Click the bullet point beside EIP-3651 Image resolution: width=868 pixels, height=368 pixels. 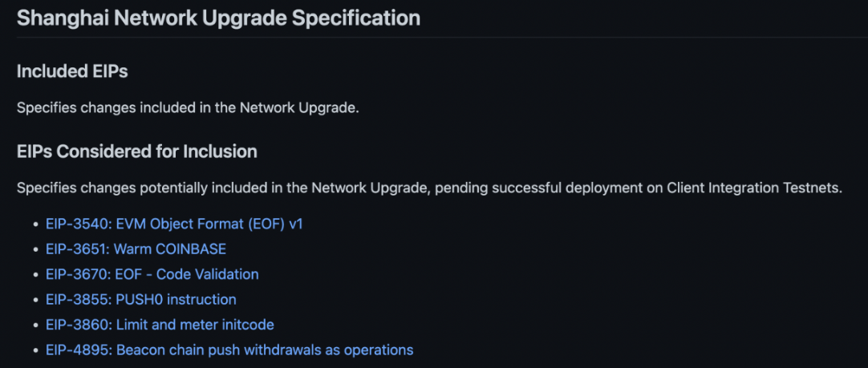coord(35,249)
